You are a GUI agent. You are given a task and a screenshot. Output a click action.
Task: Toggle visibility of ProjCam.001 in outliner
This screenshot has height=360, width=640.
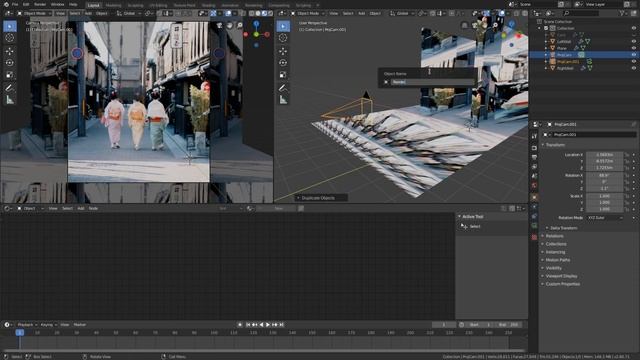(x=633, y=61)
